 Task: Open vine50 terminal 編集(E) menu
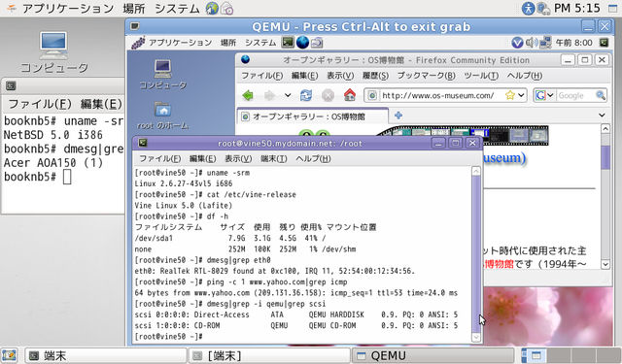(x=202, y=158)
